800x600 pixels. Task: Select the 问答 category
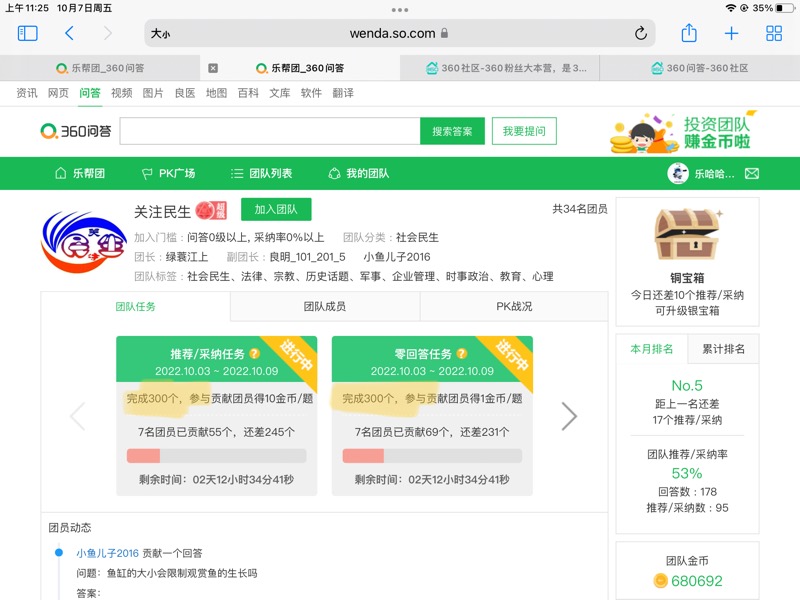tap(90, 93)
